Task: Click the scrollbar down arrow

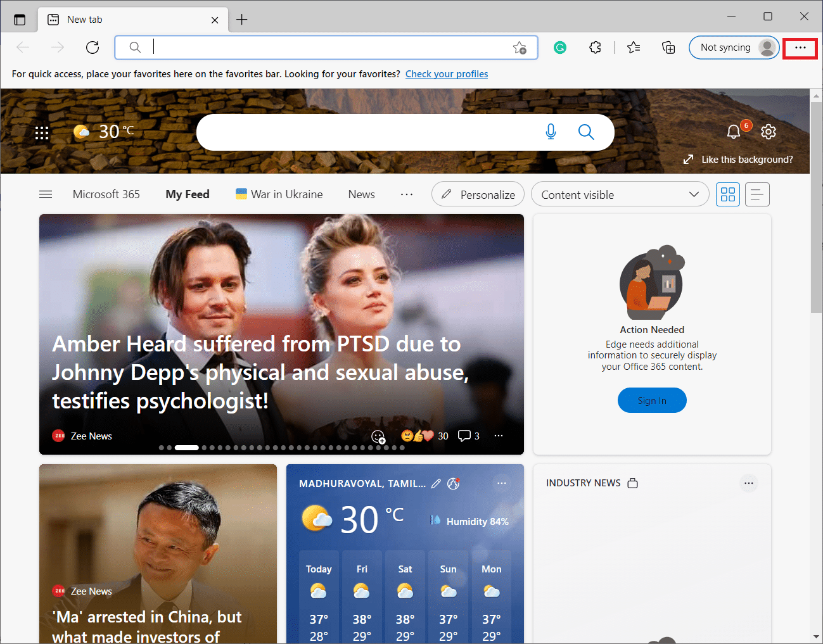Action: click(816, 636)
